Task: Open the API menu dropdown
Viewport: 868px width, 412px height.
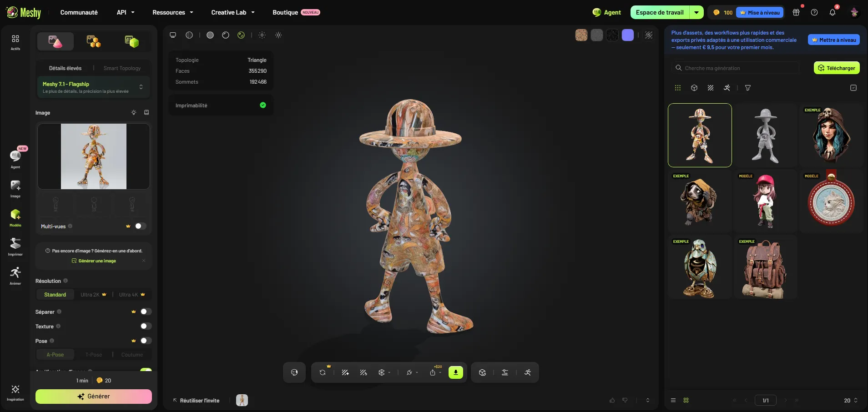Action: tap(126, 12)
